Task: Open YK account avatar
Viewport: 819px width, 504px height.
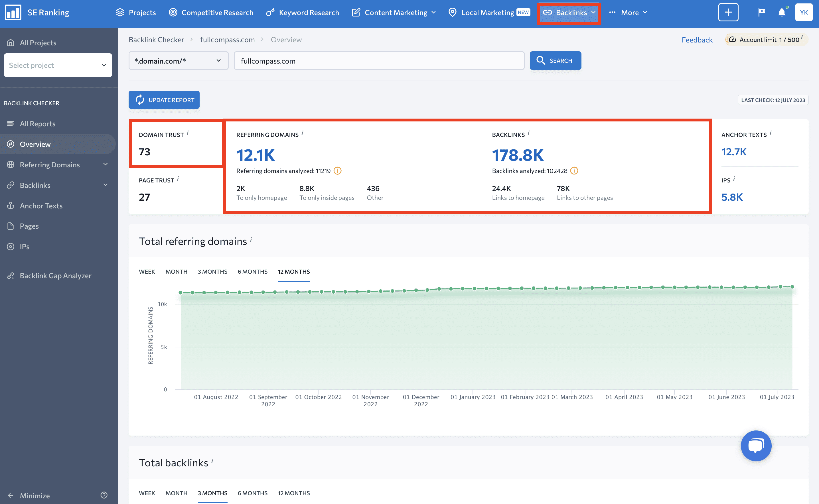Action: [x=804, y=12]
